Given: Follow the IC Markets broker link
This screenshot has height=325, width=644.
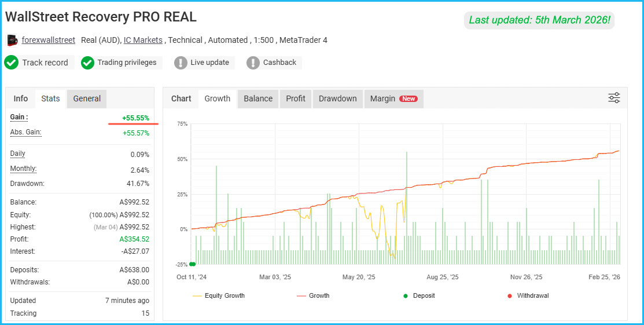Looking at the screenshot, I should click(143, 41).
